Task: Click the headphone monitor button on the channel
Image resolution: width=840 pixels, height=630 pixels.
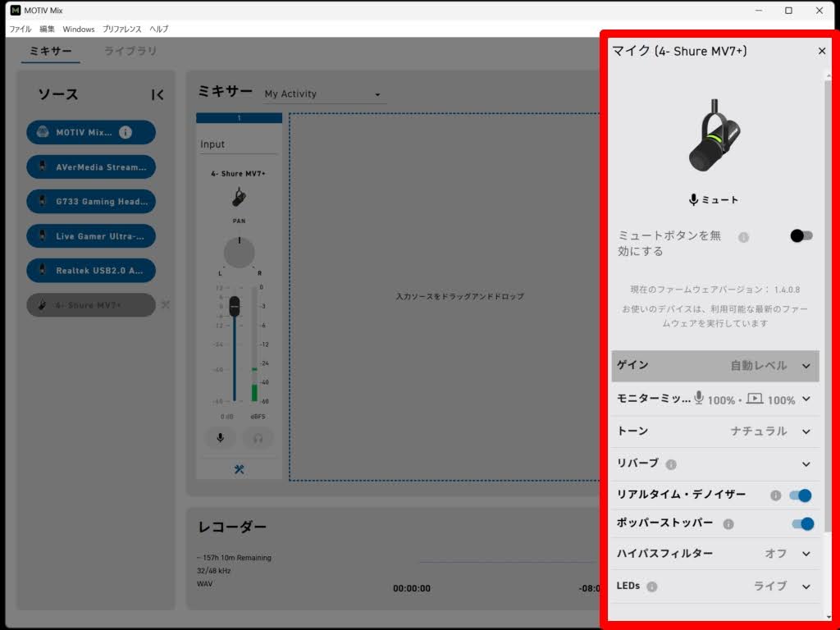Action: pyautogui.click(x=258, y=438)
